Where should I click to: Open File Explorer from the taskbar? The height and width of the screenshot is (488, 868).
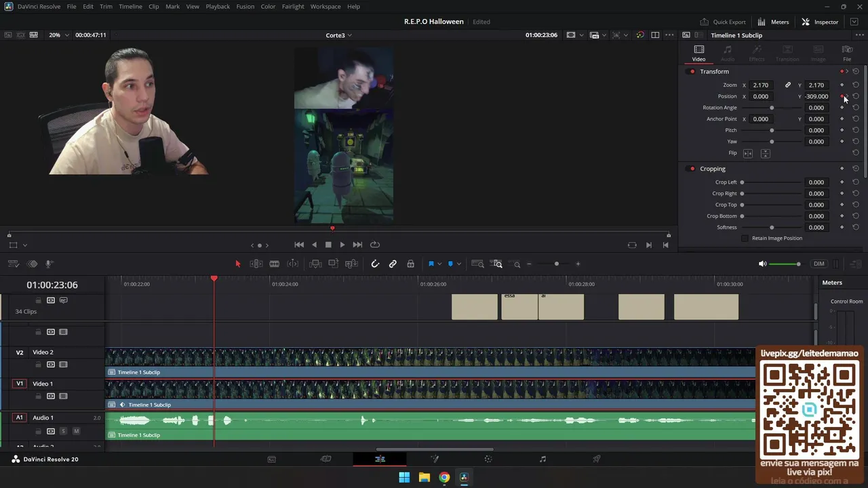click(425, 477)
